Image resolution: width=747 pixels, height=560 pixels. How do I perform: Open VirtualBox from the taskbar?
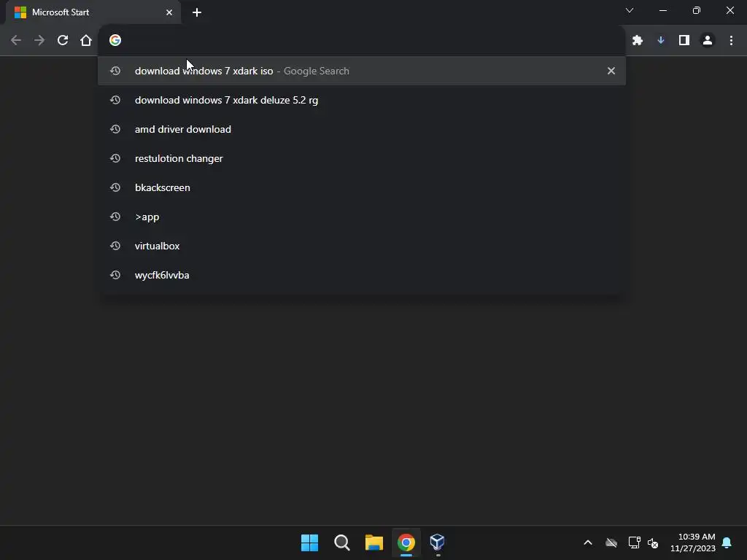438,542
